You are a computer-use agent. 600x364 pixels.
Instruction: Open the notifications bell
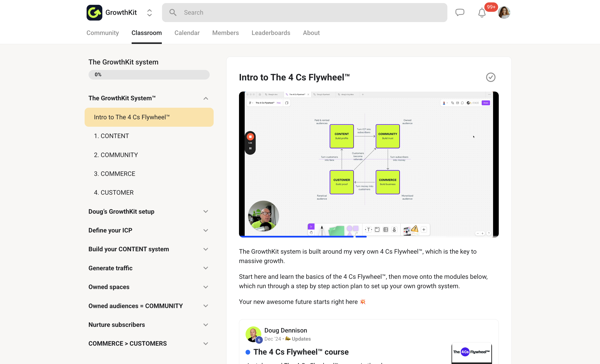482,13
